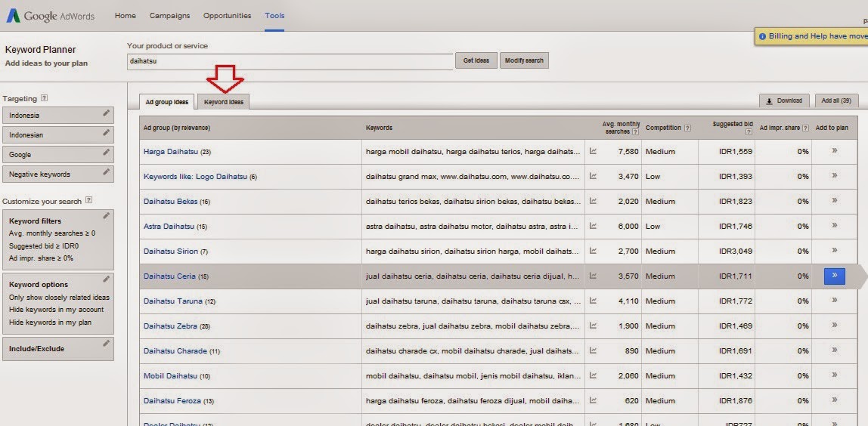Open Daihatsu Zebra ad group link
The image size is (868, 426).
170,326
